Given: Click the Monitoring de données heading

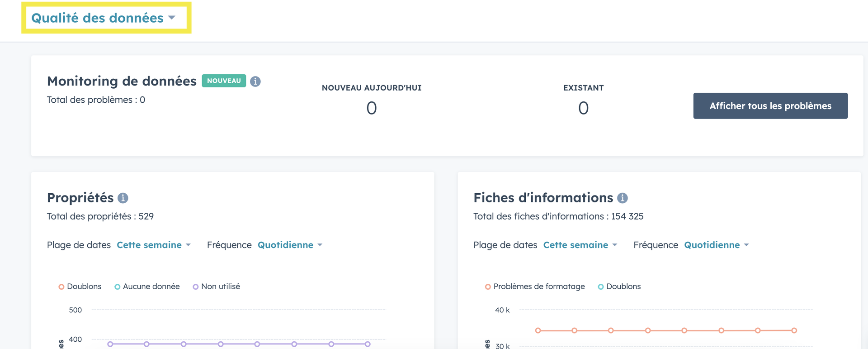Looking at the screenshot, I should 122,81.
